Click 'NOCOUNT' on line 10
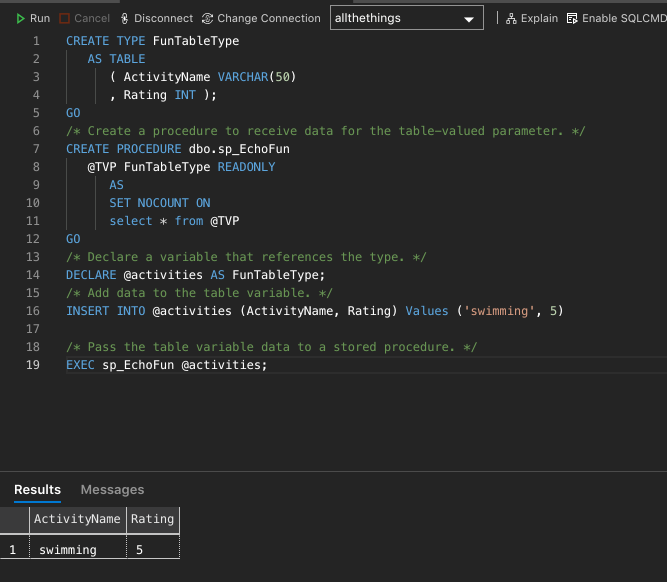The image size is (667, 582). click(163, 203)
